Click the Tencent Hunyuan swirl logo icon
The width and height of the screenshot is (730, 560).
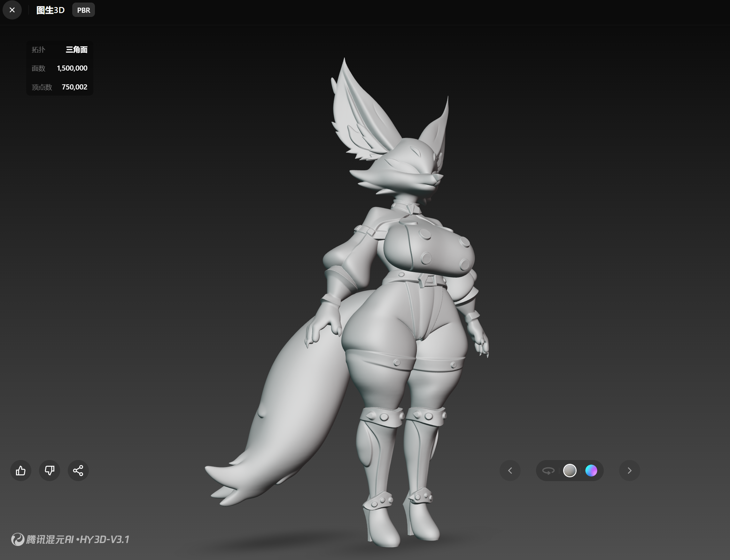(18, 539)
